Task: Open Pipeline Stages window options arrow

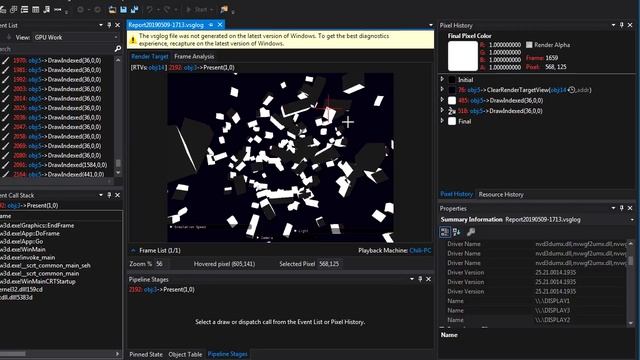Action: [x=412, y=279]
